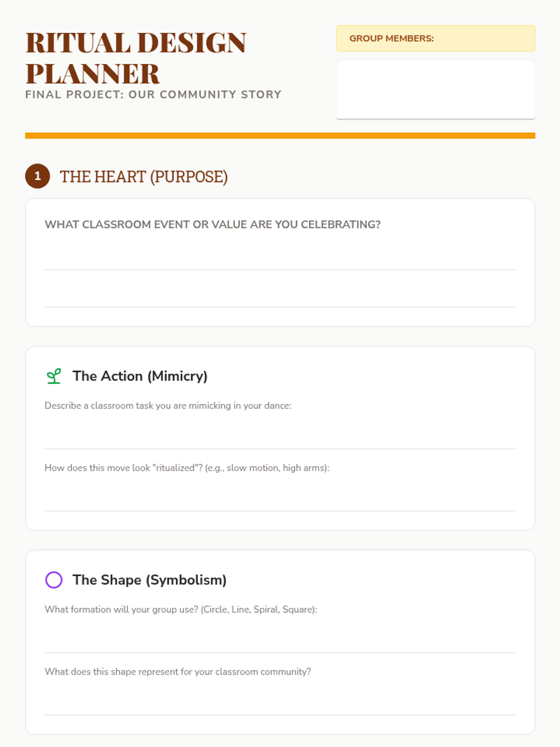
Task: Click the Final Project subtitle text
Action: pyautogui.click(x=153, y=94)
